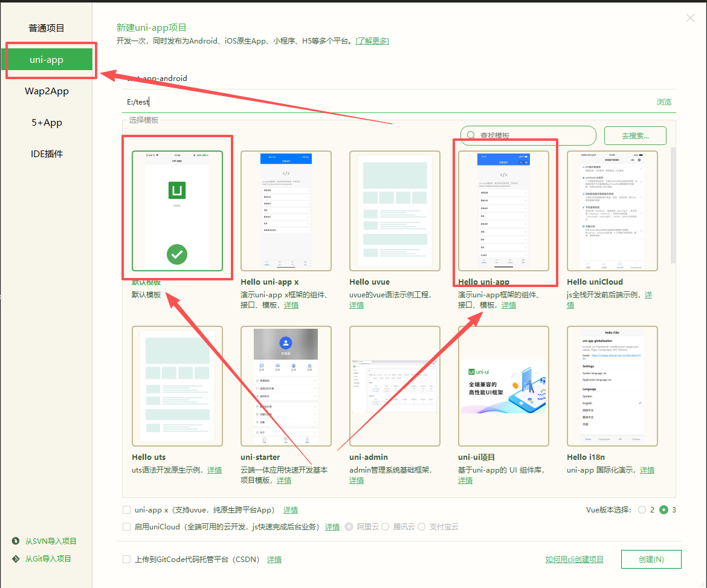
Task: Select the Hello uni-app x template thumbnail
Action: coord(286,211)
